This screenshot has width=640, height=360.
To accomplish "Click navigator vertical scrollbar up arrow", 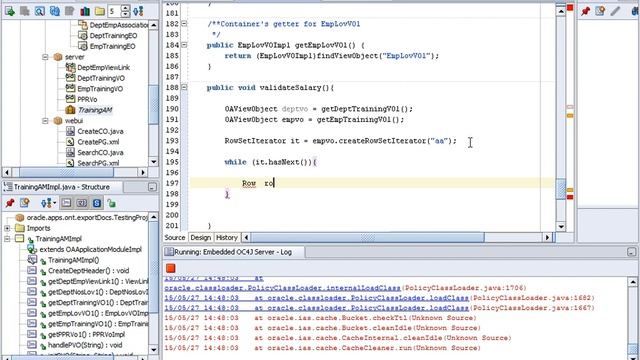I will tap(153, 25).
